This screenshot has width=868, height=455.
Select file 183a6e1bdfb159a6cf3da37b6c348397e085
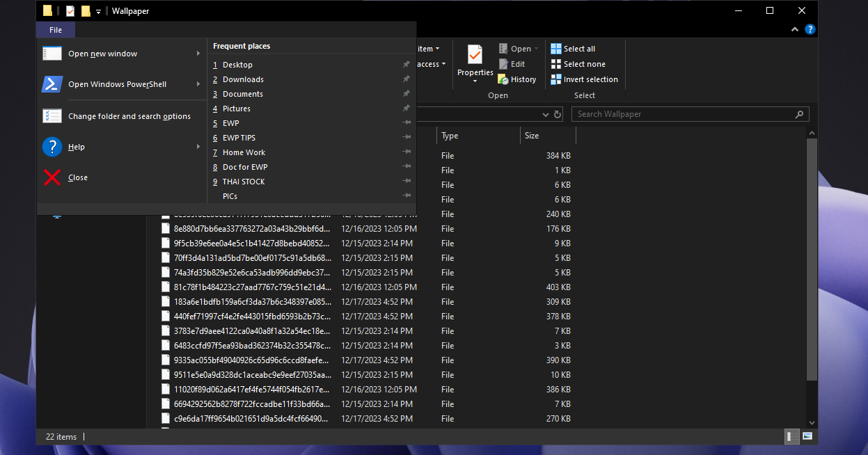[253, 301]
